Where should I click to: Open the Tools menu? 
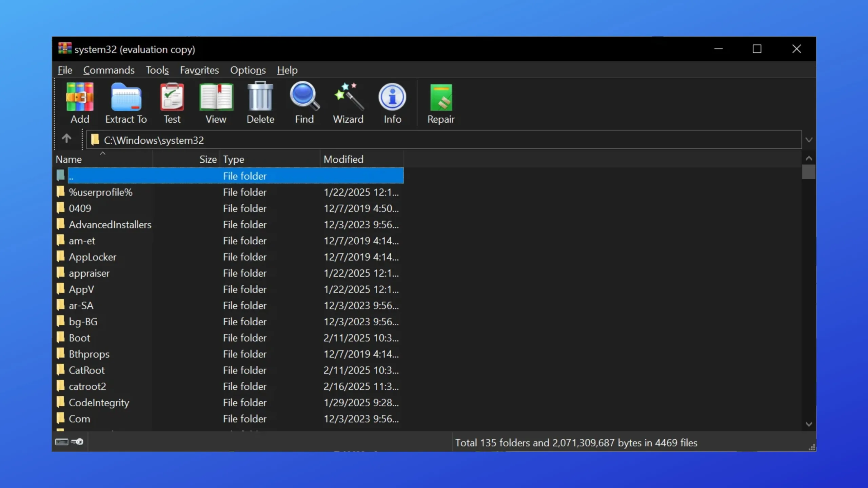tap(157, 70)
